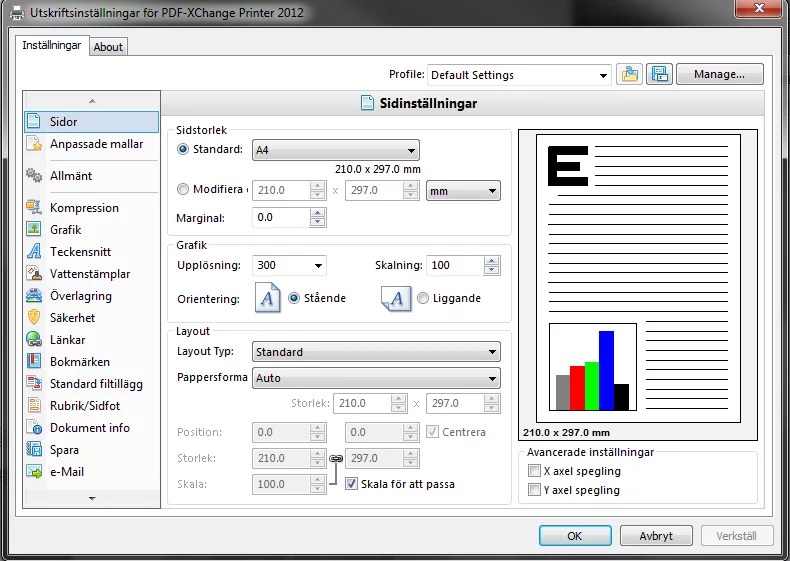Open the Dokument info settings page
Viewport: 790px width, 561px height.
coord(92,427)
